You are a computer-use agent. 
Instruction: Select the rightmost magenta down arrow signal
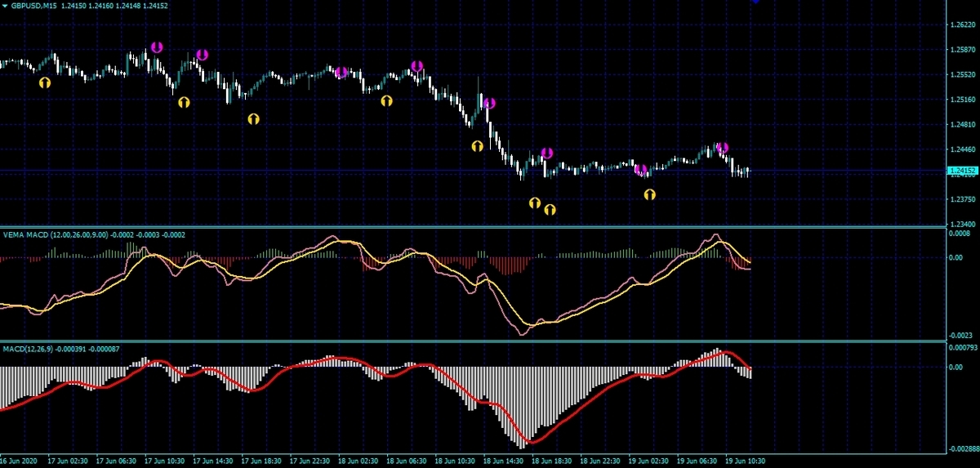pos(722,148)
